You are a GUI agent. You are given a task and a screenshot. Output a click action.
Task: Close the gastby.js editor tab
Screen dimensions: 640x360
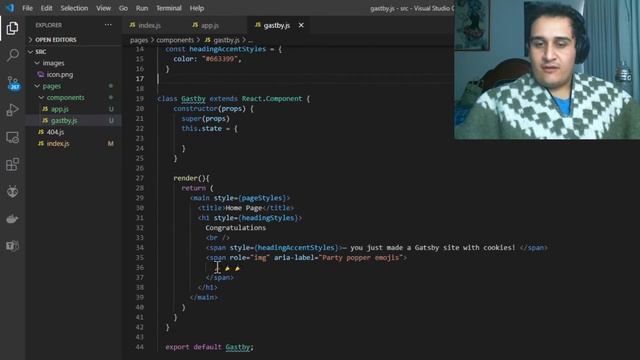coord(301,25)
